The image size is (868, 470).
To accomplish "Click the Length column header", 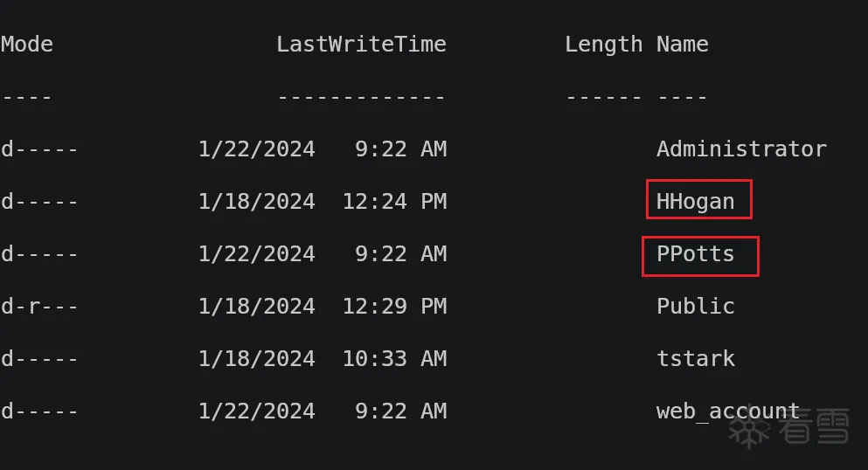I will [603, 45].
